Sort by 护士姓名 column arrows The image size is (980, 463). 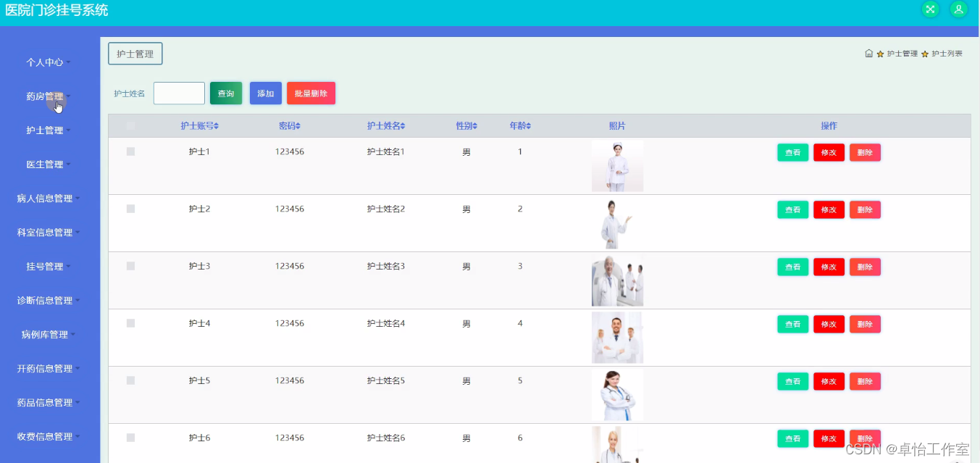pos(403,126)
